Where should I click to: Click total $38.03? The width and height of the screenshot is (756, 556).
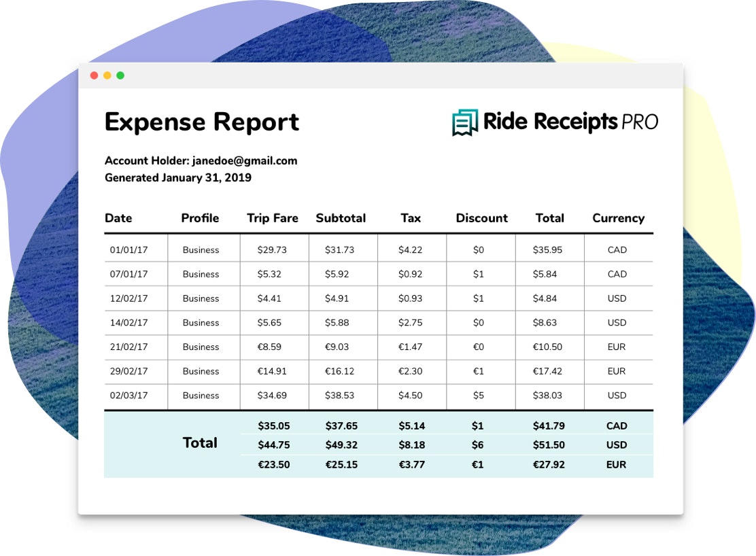(x=547, y=396)
